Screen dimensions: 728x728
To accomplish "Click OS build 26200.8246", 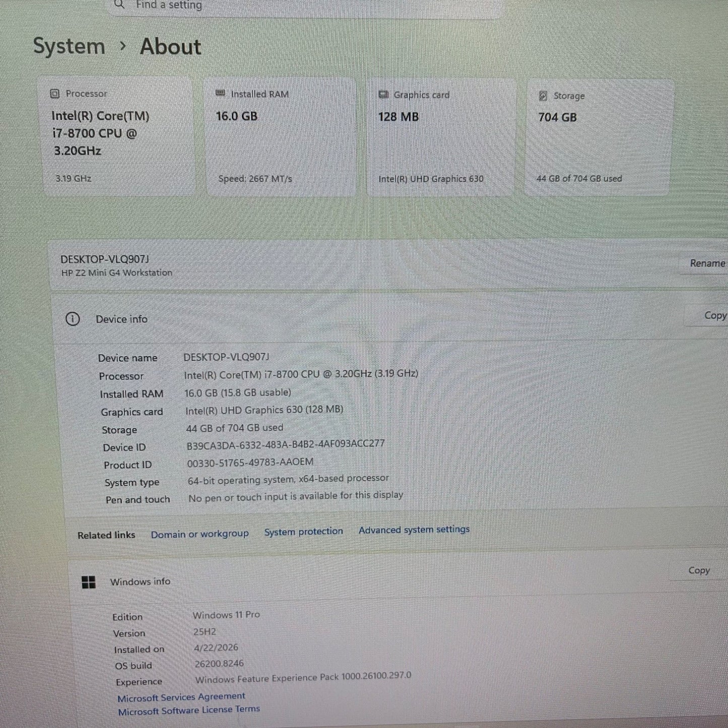I will tap(219, 664).
